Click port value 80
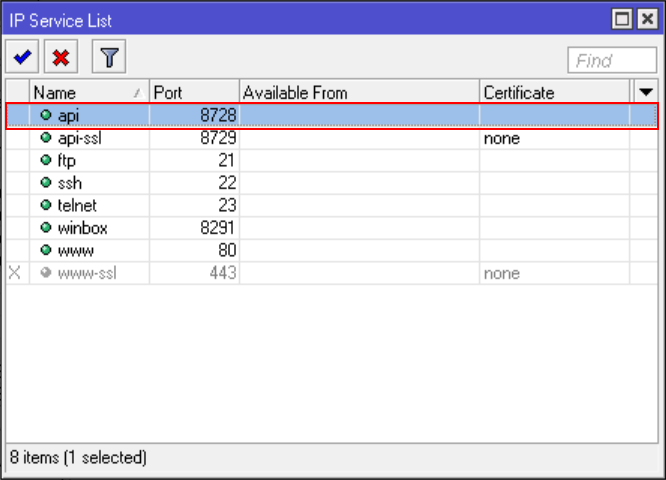 [x=227, y=250]
